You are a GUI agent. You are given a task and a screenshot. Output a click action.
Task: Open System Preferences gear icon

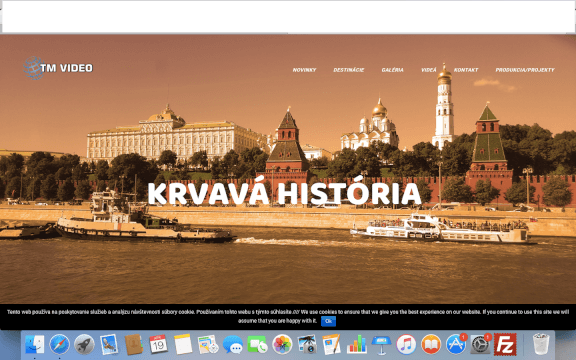(480, 345)
